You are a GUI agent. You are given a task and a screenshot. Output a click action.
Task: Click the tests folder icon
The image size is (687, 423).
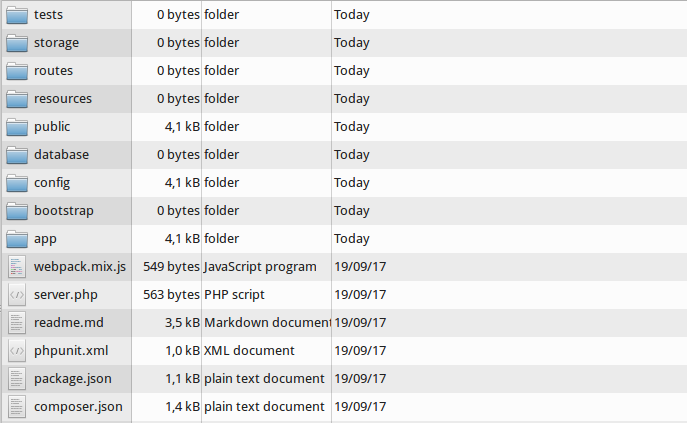[x=17, y=15]
